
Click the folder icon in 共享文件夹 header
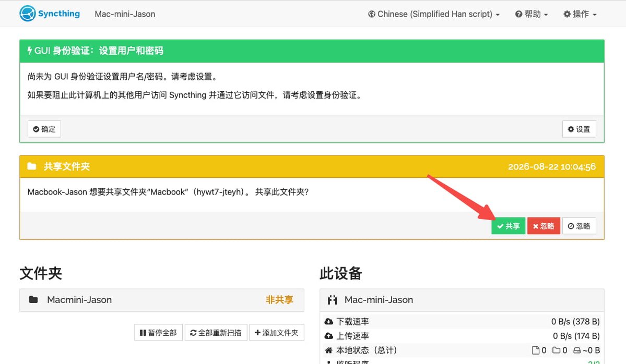[32, 166]
